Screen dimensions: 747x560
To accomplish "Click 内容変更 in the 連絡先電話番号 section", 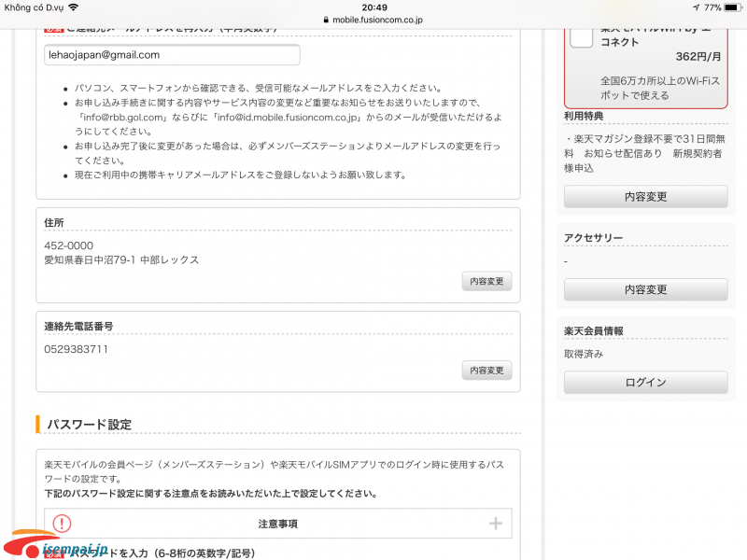I will (486, 370).
